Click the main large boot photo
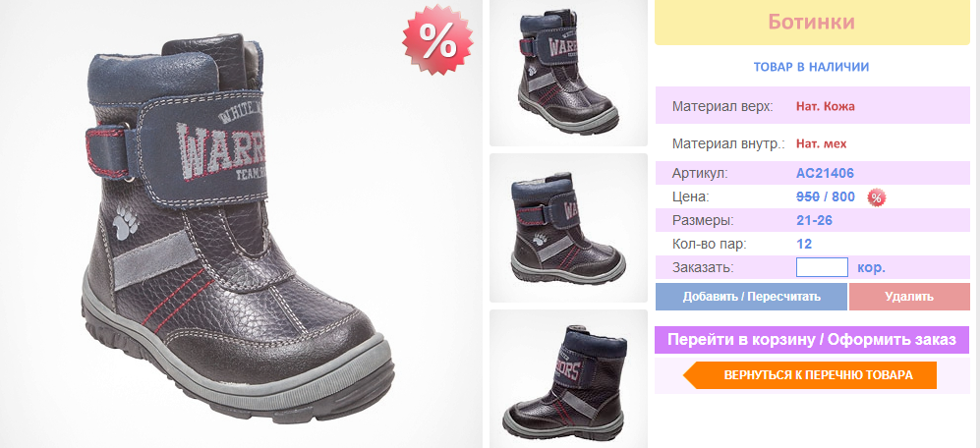The image size is (980, 448). 241,224
